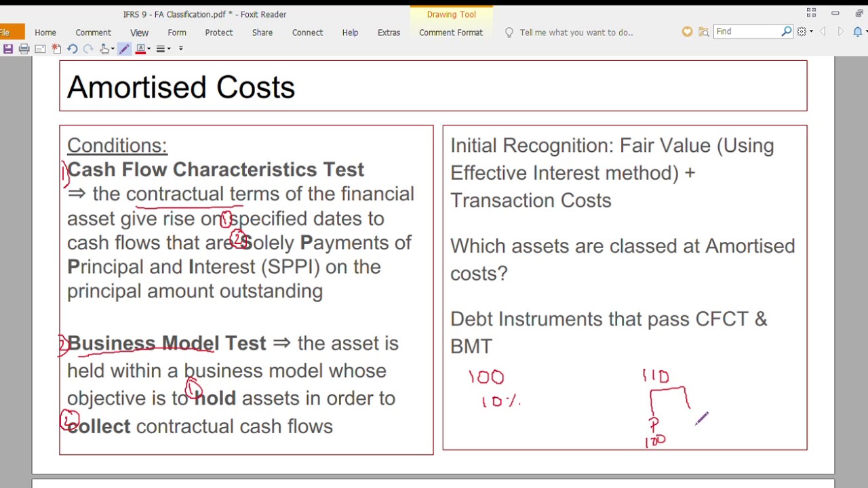Open the Connect ribbon tab
This screenshot has width=868, height=488.
[307, 33]
